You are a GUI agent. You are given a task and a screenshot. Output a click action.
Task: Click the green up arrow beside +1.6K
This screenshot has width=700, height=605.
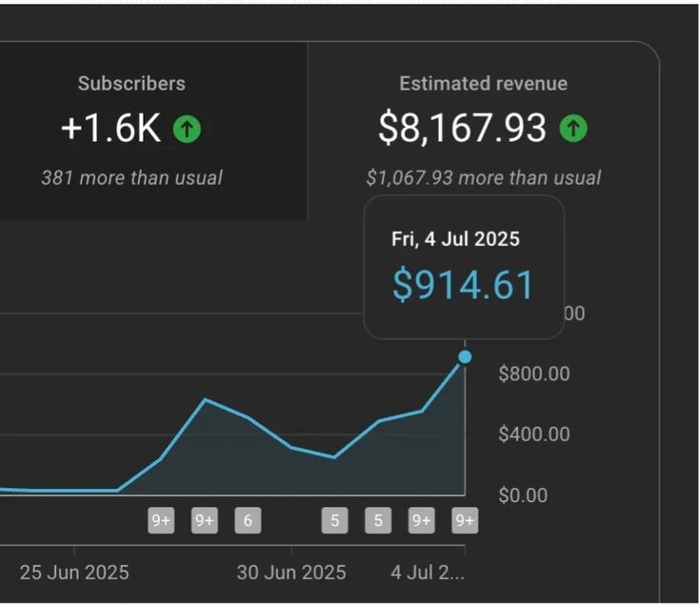(x=187, y=129)
